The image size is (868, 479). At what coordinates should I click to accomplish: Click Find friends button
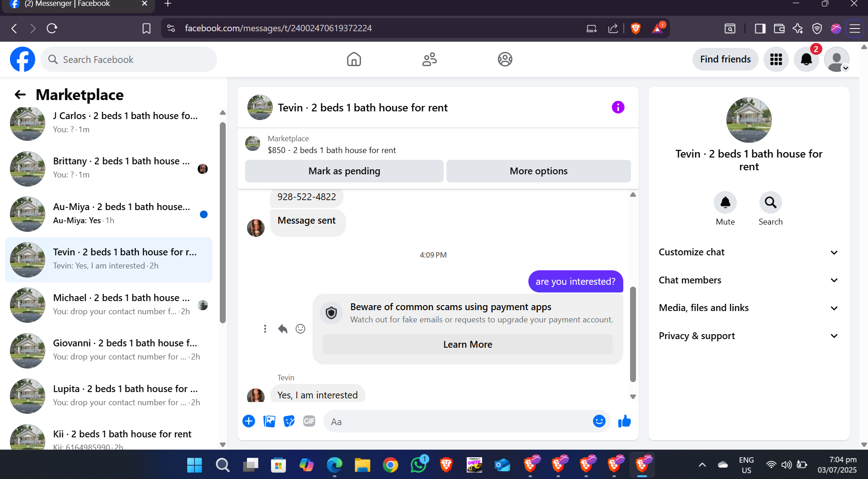coord(725,59)
